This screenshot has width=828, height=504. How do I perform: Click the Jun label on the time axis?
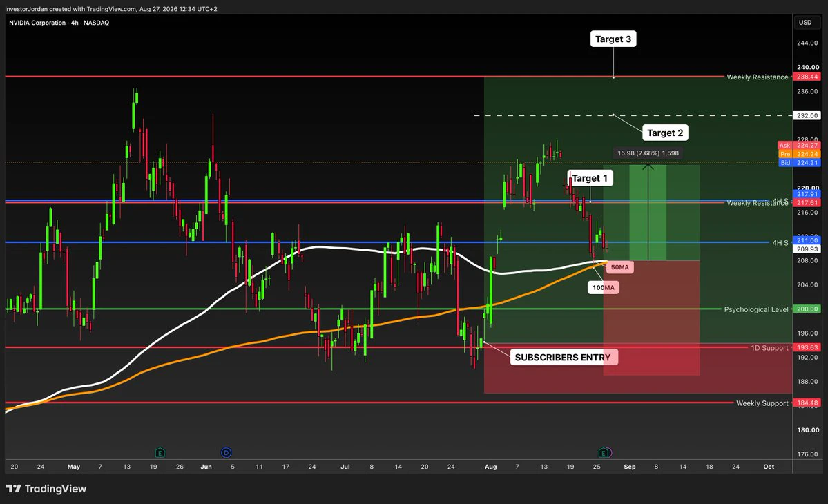[x=206, y=467]
